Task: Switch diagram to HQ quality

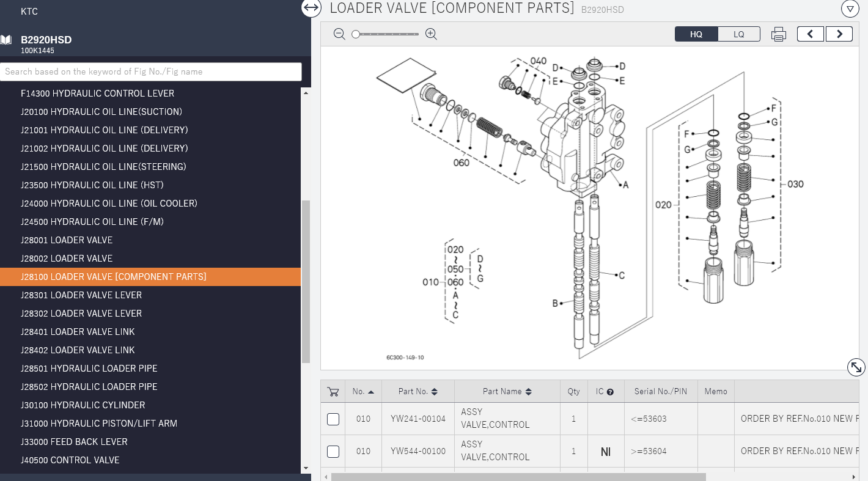Action: [696, 34]
